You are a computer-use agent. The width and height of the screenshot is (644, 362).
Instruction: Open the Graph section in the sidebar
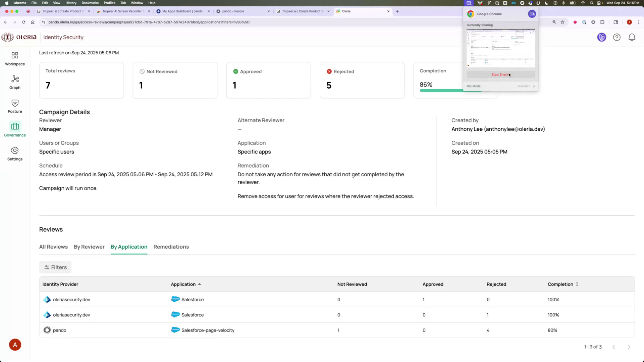(14, 82)
